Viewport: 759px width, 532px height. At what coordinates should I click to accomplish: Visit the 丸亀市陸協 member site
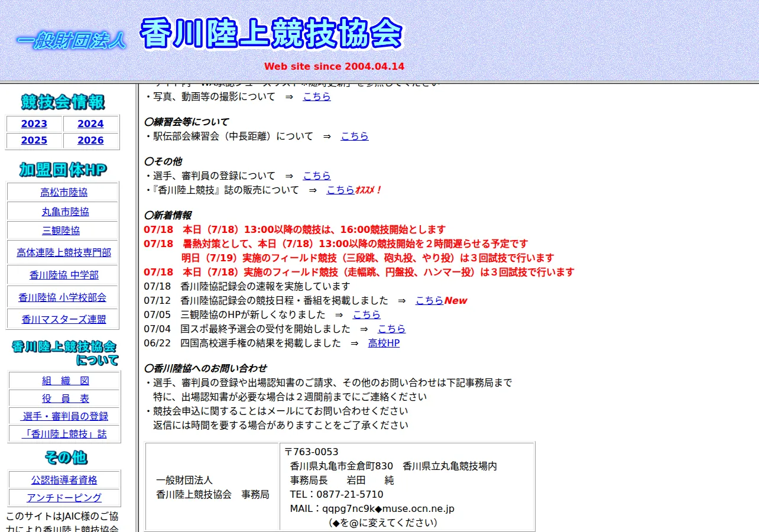click(x=65, y=212)
